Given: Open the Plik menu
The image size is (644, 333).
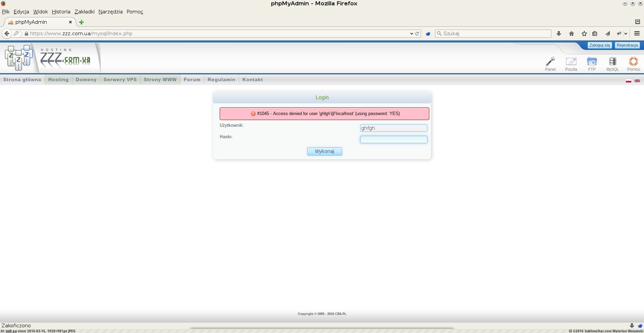Looking at the screenshot, I should tap(6, 12).
